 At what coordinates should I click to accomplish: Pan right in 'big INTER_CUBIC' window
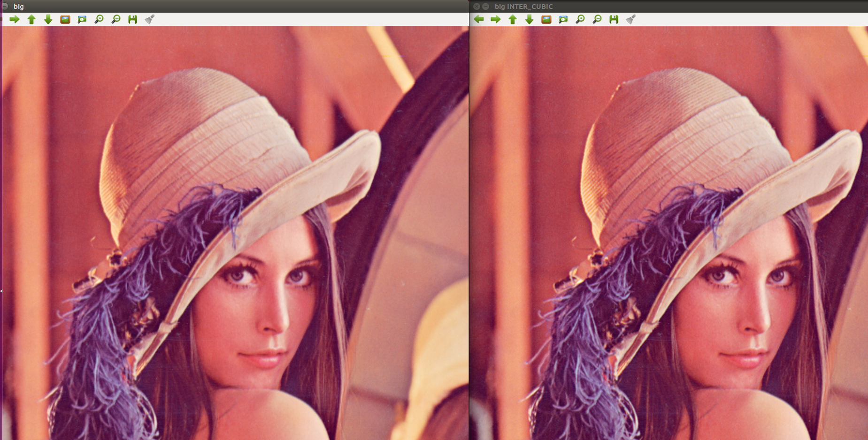point(496,19)
